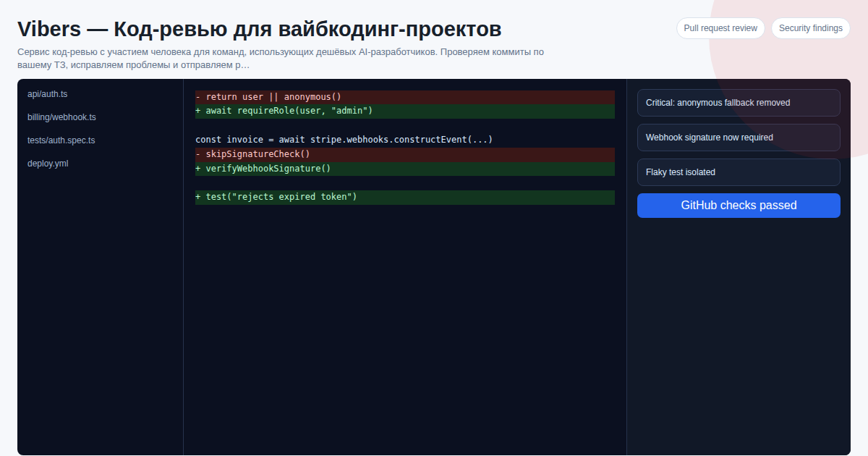This screenshot has height=456, width=868.
Task: Select the Critical: anonymous fallback removed finding
Action: [x=739, y=103]
